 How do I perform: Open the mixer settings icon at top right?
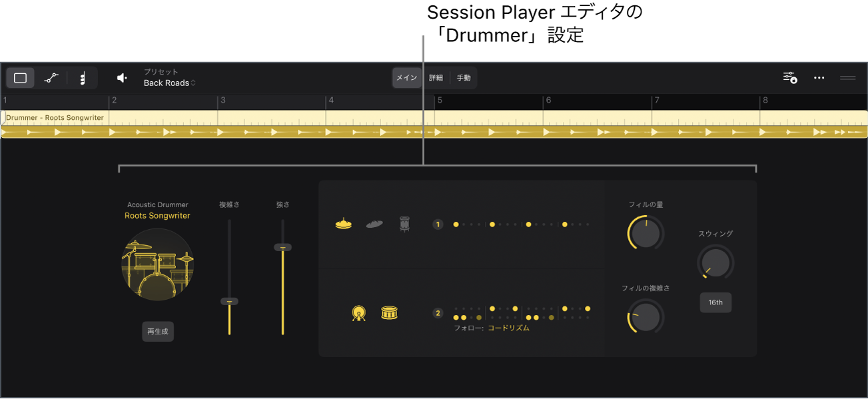(790, 77)
